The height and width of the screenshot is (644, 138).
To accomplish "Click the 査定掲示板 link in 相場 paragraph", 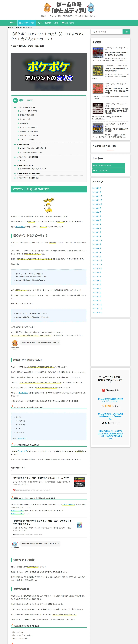I will coord(79,451).
